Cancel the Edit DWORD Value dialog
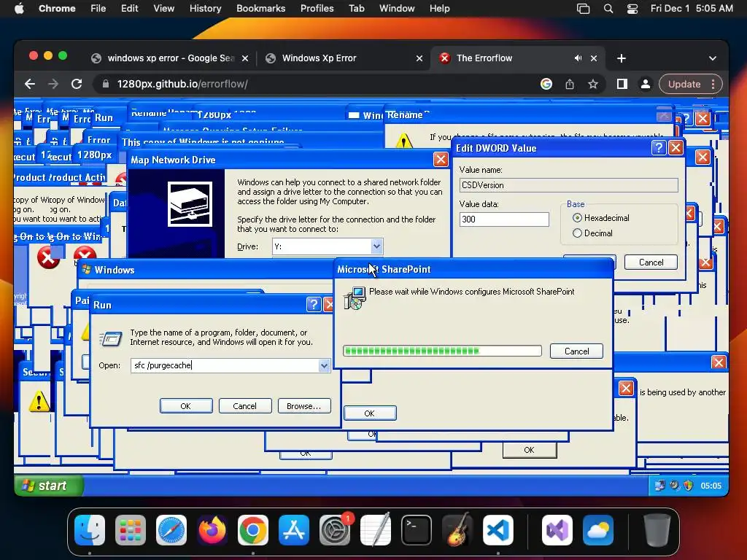The width and height of the screenshot is (747, 560). [651, 262]
